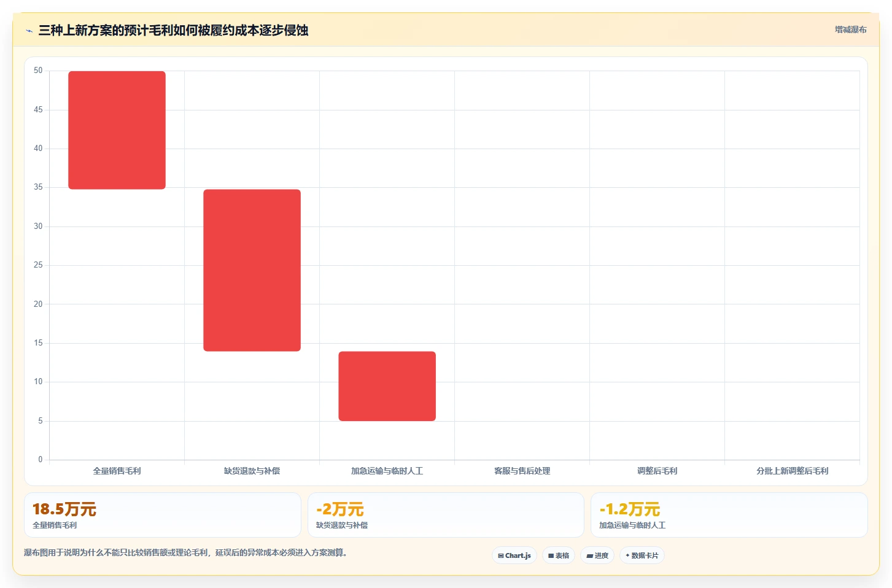Click the 进度 tag chip

[597, 555]
